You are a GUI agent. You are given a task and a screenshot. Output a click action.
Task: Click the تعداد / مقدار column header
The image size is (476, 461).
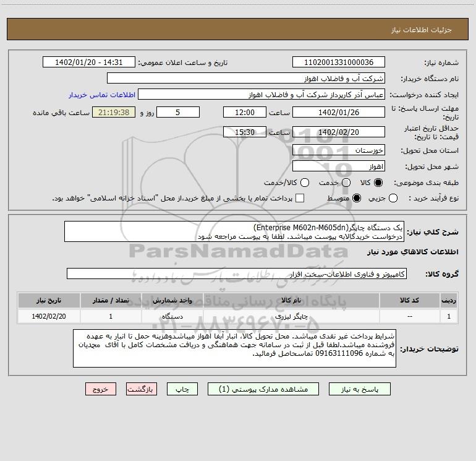(111, 300)
